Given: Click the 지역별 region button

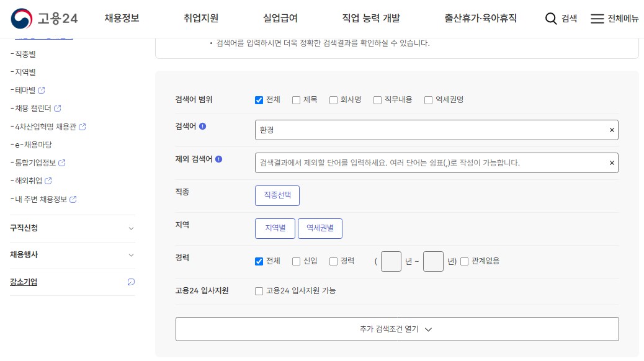Looking at the screenshot, I should tap(274, 228).
